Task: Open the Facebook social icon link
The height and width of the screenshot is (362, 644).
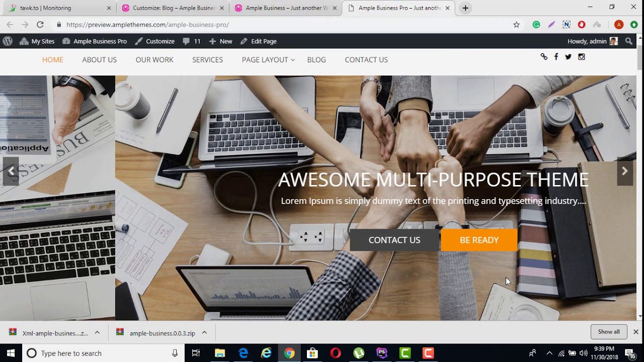Action: click(x=556, y=57)
